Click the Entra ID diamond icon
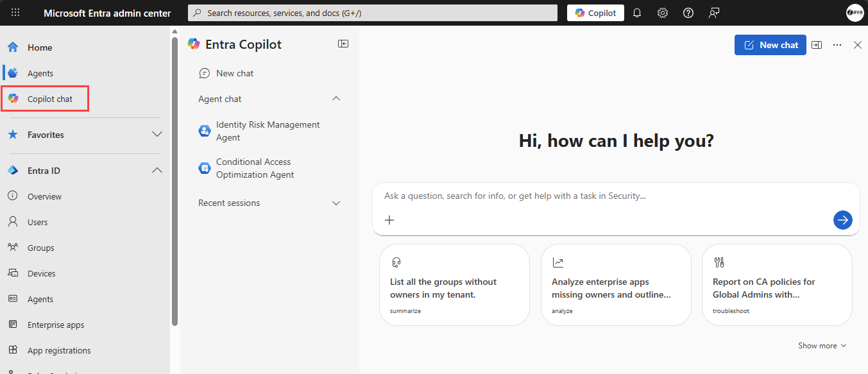Image resolution: width=868 pixels, height=374 pixels. [13, 171]
